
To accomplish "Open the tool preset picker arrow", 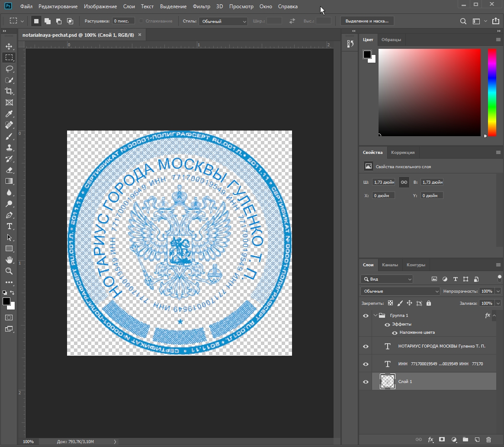I will click(x=22, y=21).
